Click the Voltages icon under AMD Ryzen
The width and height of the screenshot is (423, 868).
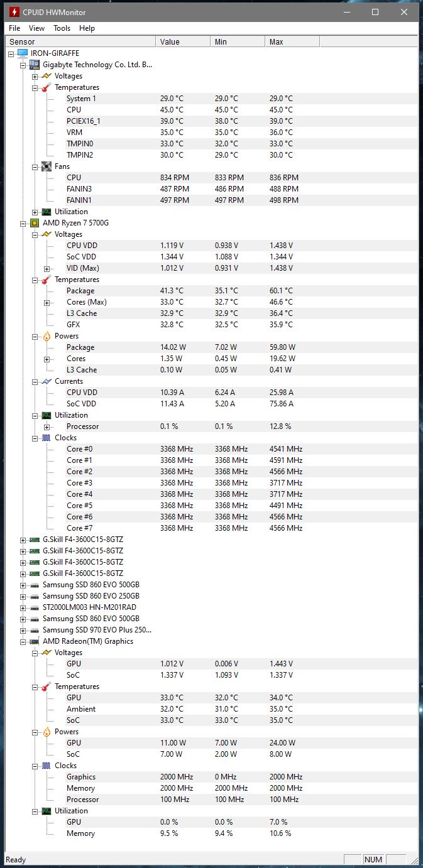tap(47, 234)
